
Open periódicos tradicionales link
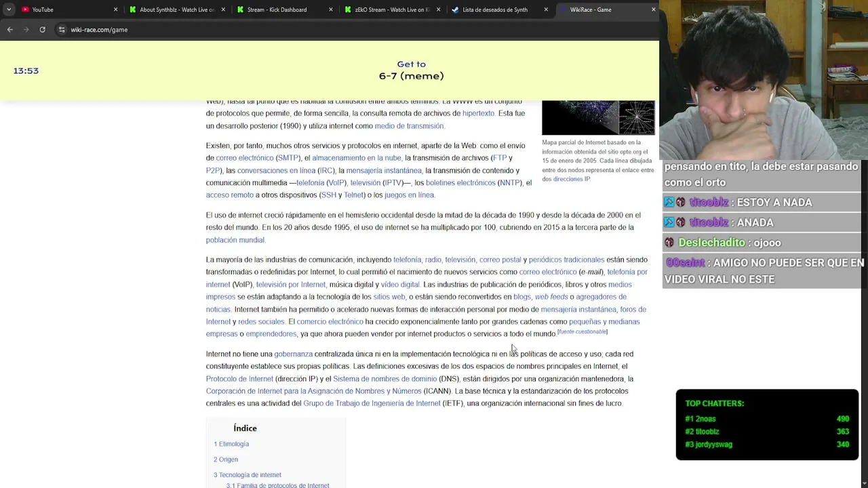tap(566, 260)
